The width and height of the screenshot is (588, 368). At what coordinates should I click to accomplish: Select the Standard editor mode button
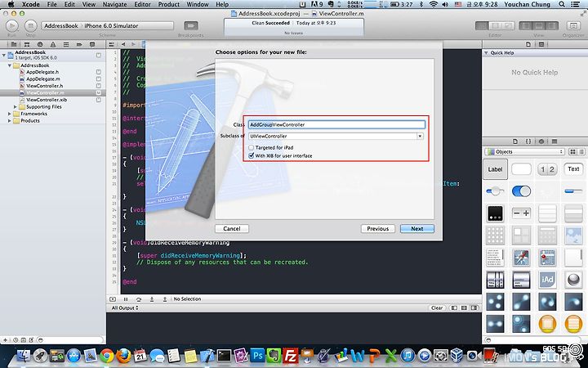[x=482, y=25]
